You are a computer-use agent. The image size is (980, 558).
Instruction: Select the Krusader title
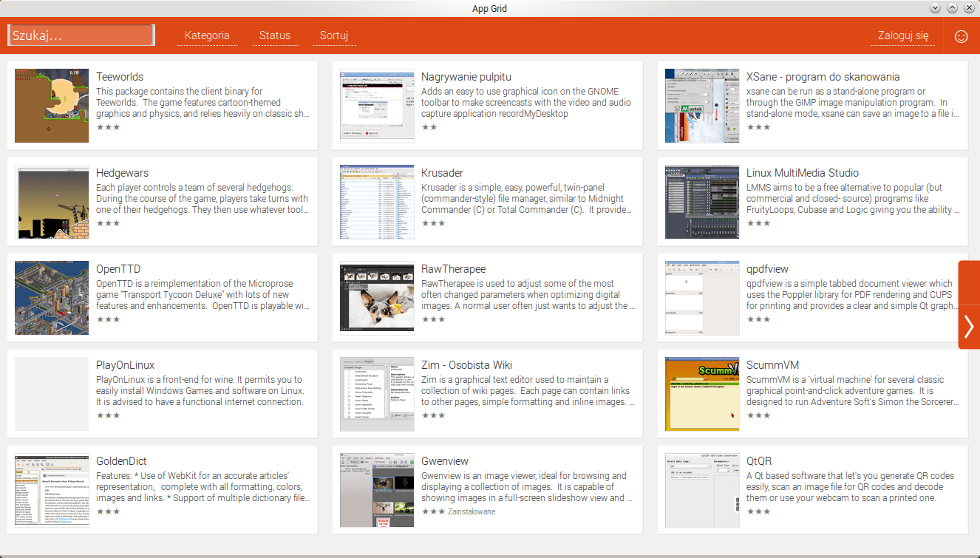click(442, 173)
